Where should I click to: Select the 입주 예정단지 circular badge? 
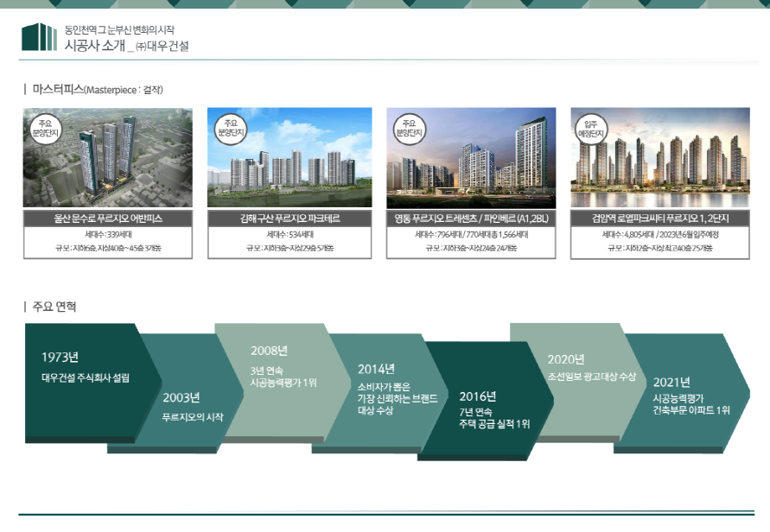592,130
